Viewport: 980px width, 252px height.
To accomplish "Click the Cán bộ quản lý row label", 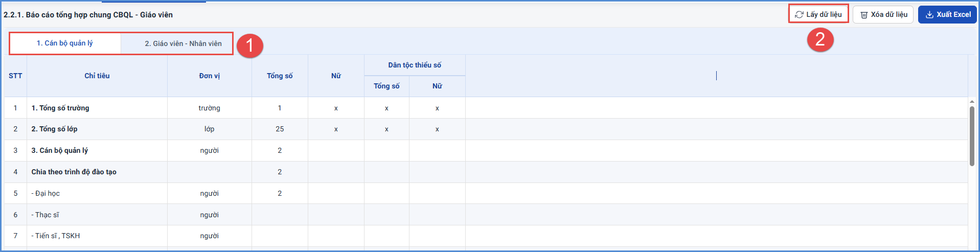I will pyautogui.click(x=60, y=151).
